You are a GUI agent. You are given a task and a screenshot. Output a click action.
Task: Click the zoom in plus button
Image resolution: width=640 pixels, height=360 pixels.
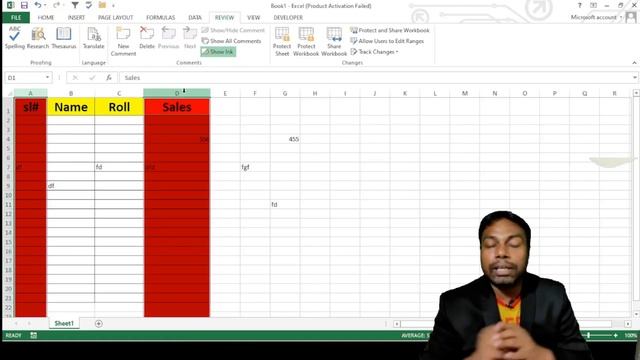click(616, 335)
